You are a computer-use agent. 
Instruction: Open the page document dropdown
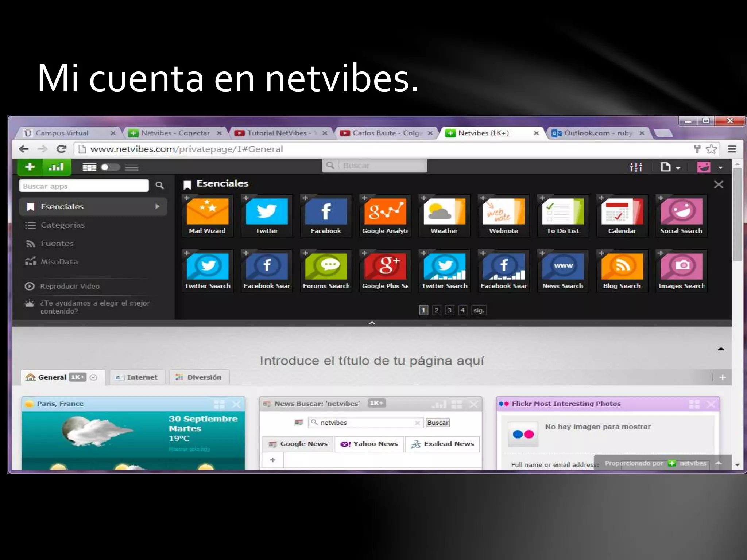[x=670, y=167]
